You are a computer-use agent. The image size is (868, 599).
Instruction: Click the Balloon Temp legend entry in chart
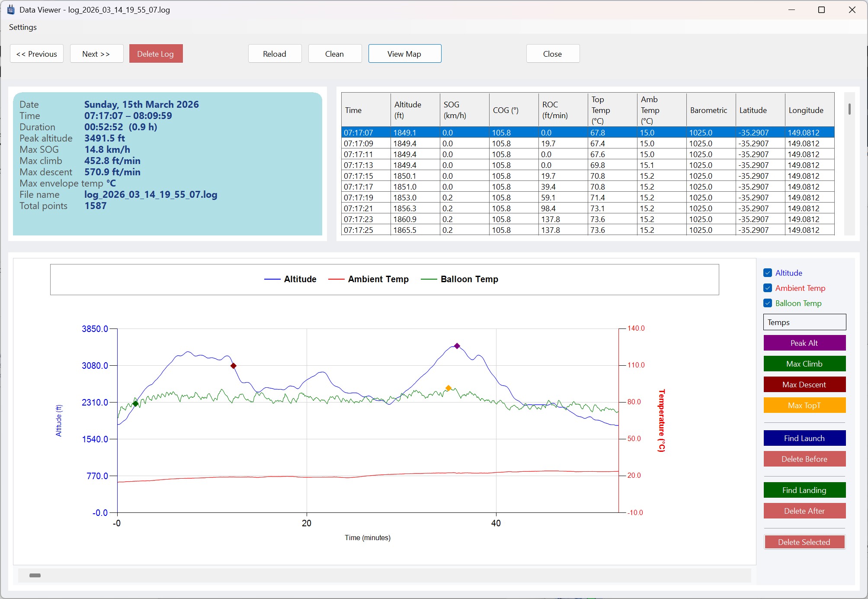coord(459,279)
